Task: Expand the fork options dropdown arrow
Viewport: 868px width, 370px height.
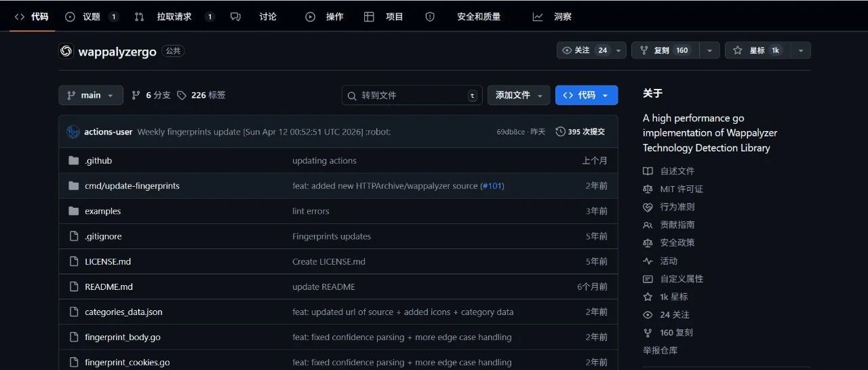Action: [x=709, y=50]
